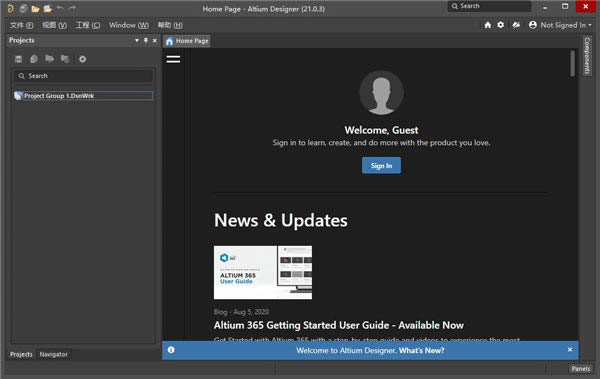Switch to the Navigator tab

(54, 354)
